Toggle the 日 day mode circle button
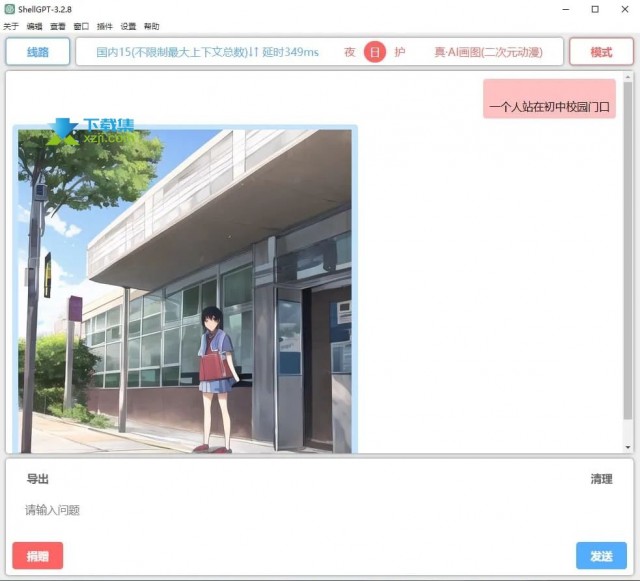 375,52
